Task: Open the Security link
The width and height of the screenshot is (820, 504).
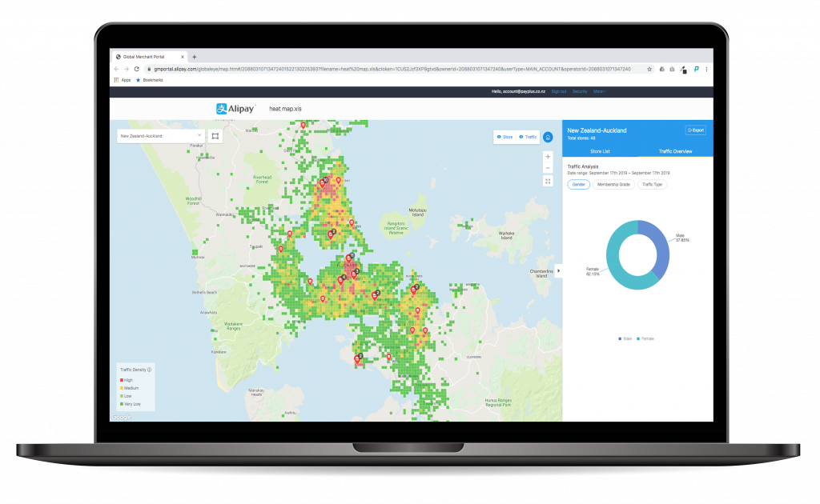Action: pos(580,91)
